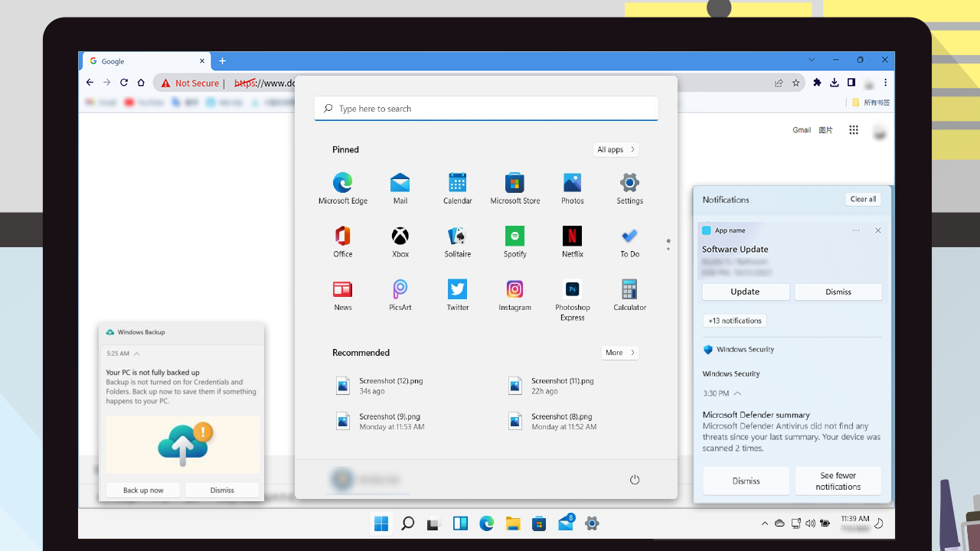The image size is (980, 551).
Task: Launch the Photos app
Action: pyautogui.click(x=572, y=188)
